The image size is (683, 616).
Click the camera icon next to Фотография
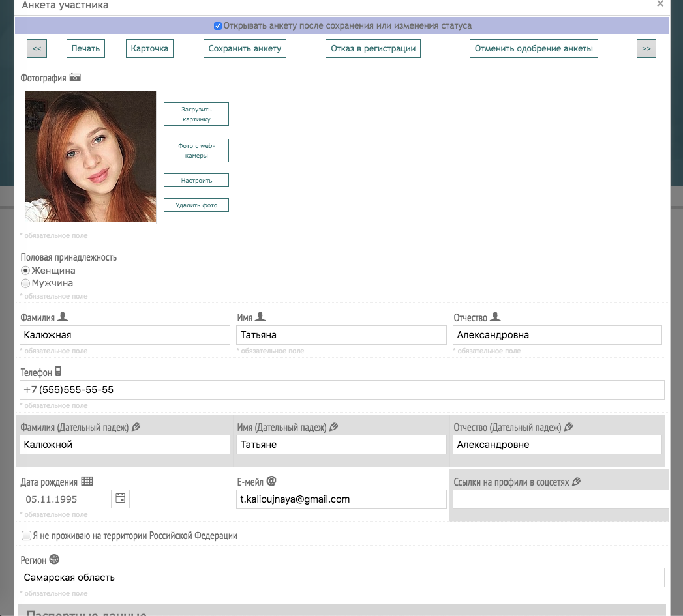pos(75,78)
